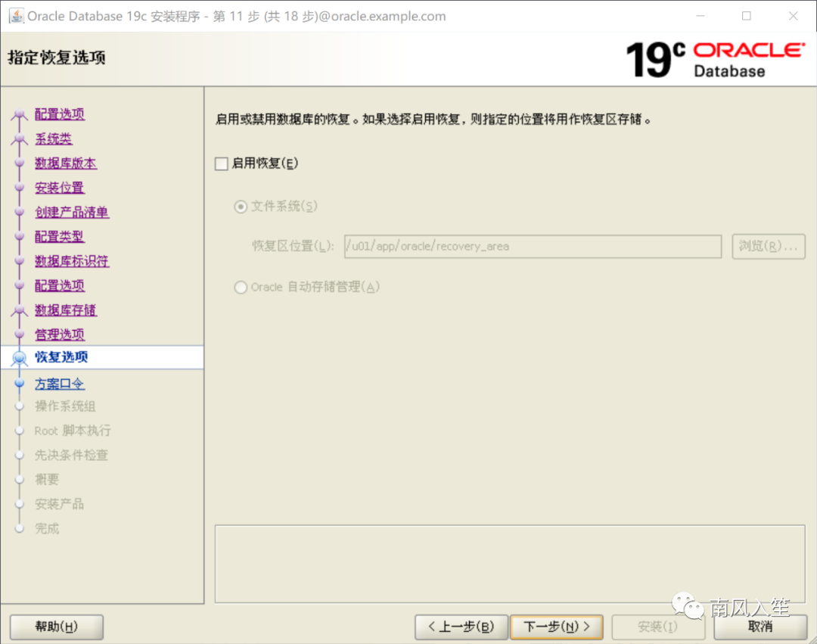Click the 操作系统组 disabled step

pyautogui.click(x=65, y=406)
